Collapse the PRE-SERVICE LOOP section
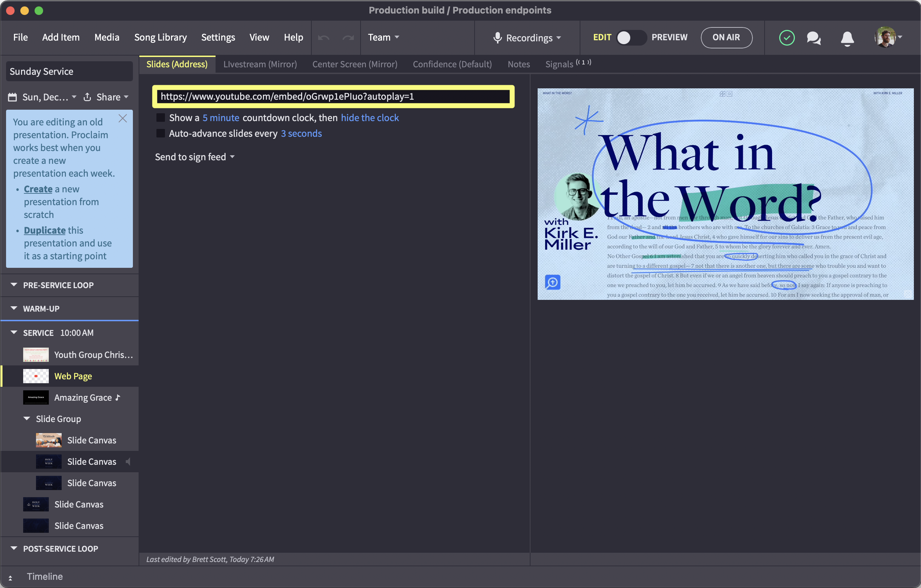 click(x=14, y=285)
